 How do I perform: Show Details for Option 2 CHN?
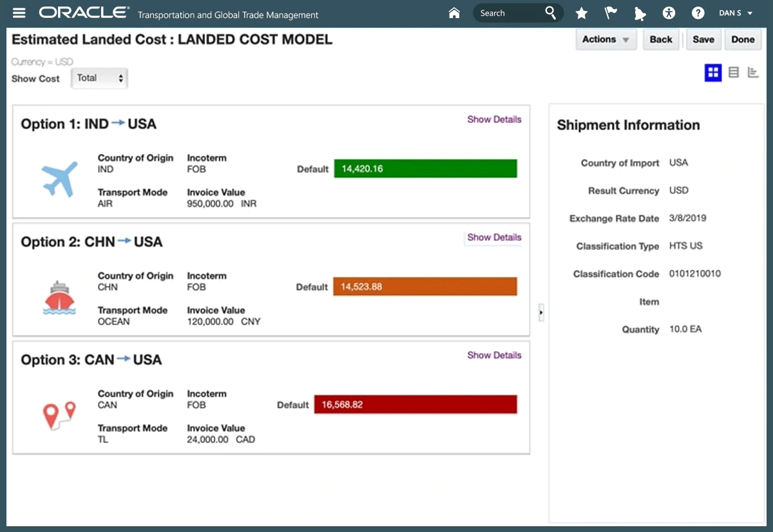click(494, 237)
